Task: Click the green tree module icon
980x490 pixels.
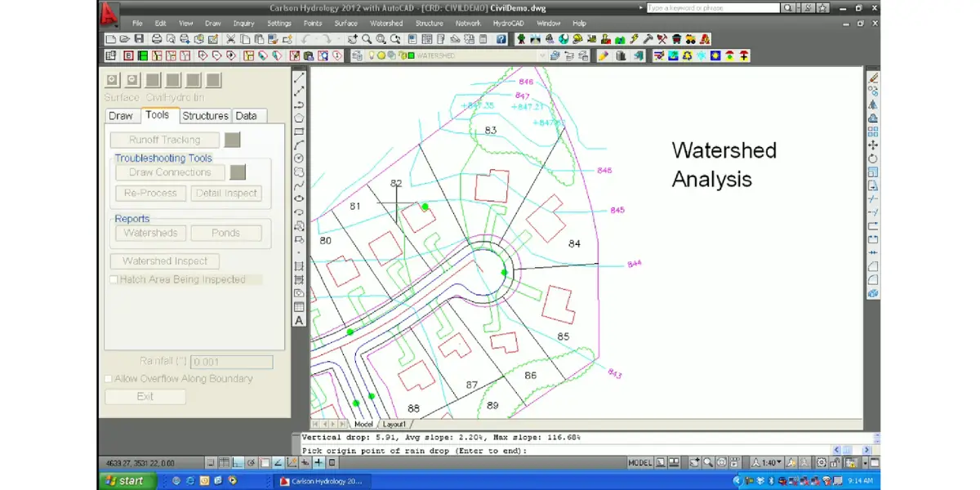Action: [521, 39]
